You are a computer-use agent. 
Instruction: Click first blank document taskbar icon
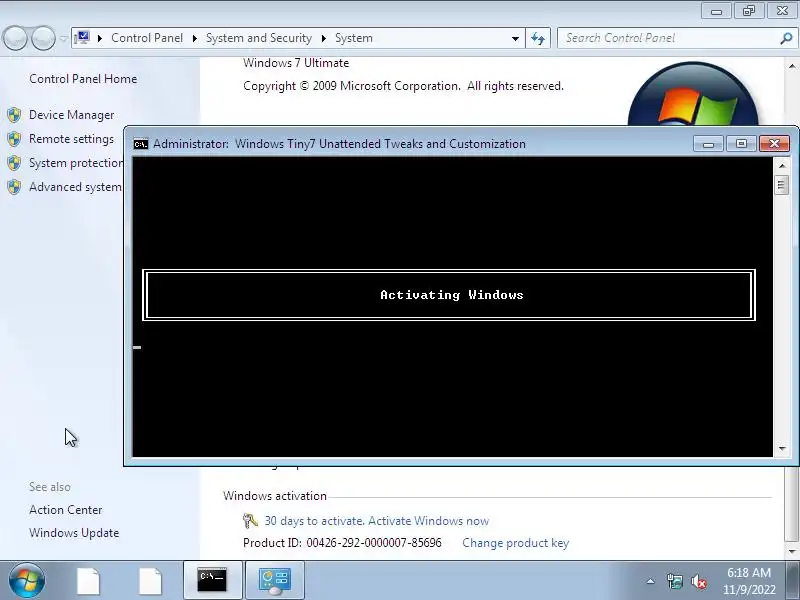[88, 581]
